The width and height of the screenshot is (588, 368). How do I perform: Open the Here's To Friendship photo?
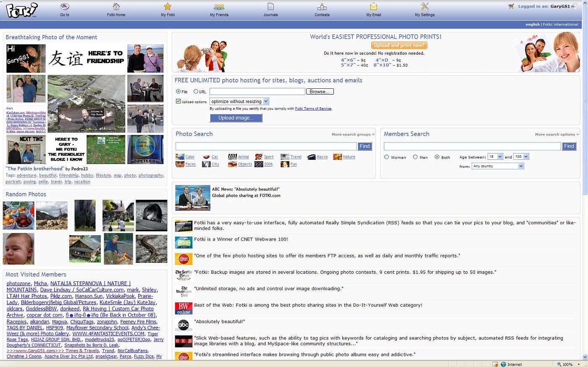click(x=86, y=58)
